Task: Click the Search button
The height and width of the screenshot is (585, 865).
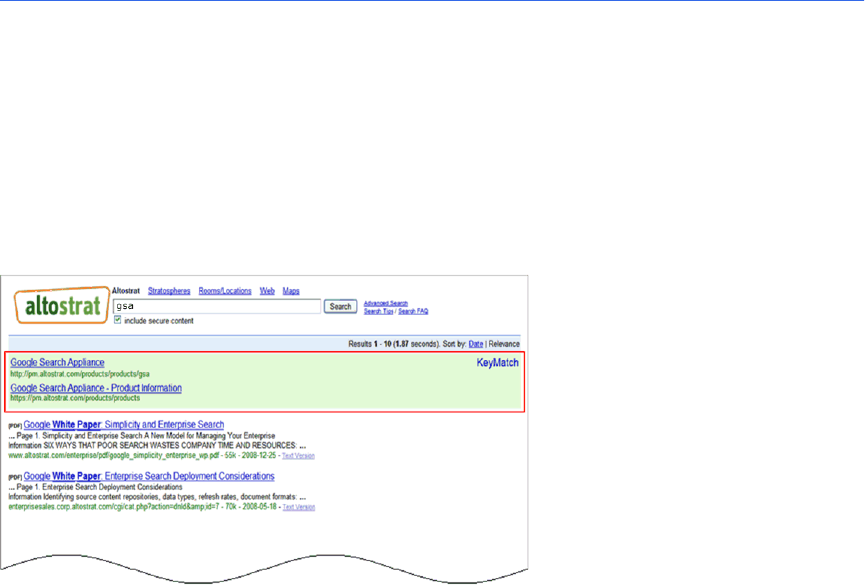Action: pyautogui.click(x=340, y=306)
